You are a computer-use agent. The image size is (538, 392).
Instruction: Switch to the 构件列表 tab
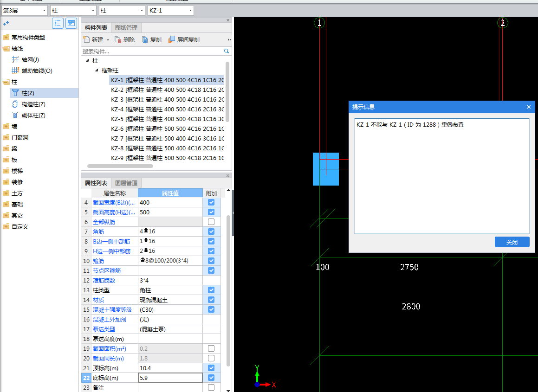click(x=96, y=28)
